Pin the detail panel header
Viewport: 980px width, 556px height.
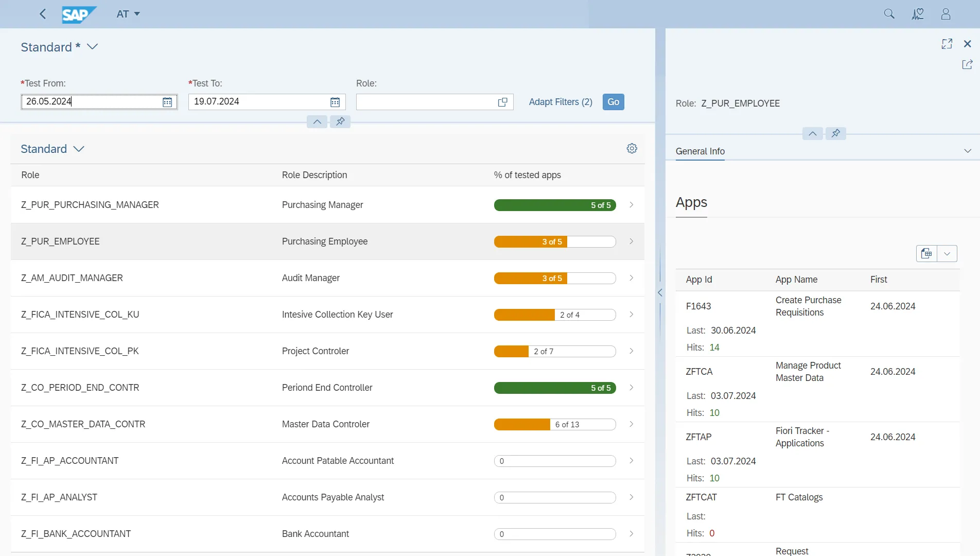point(836,133)
